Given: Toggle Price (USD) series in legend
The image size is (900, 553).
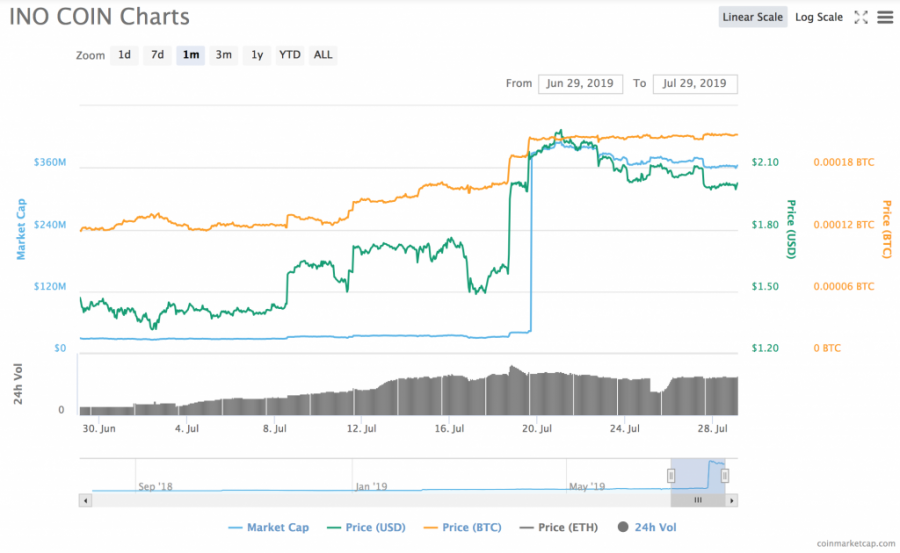Looking at the screenshot, I should [366, 527].
